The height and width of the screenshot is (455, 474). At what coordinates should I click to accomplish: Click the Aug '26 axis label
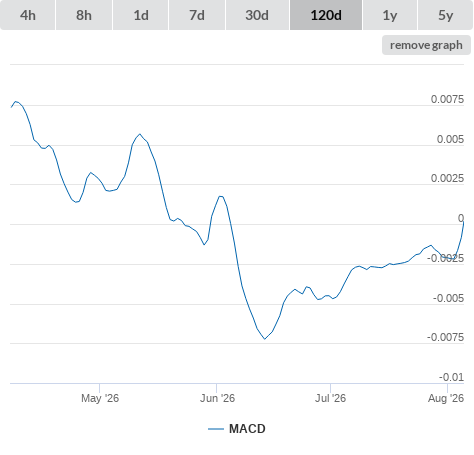[446, 398]
